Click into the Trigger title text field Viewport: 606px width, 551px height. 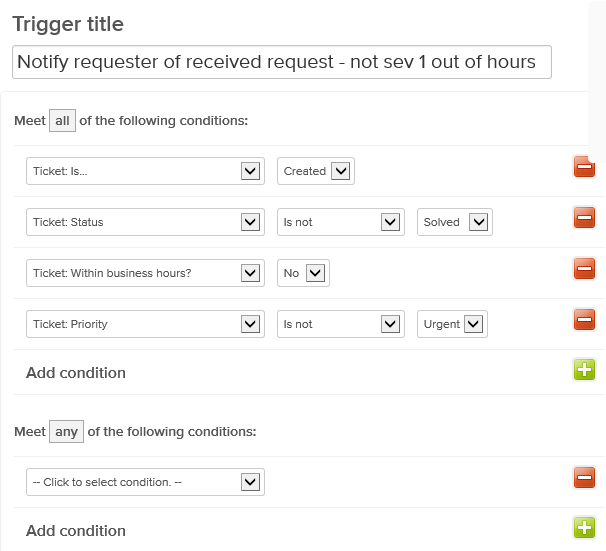[x=282, y=62]
